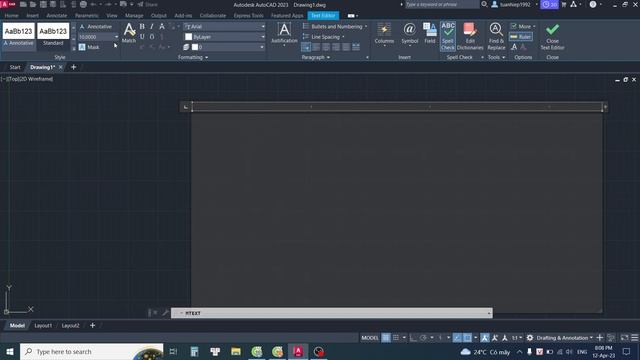The height and width of the screenshot is (360, 640).
Task: Open the annotation scale 1:1 dropdown
Action: coord(517,338)
